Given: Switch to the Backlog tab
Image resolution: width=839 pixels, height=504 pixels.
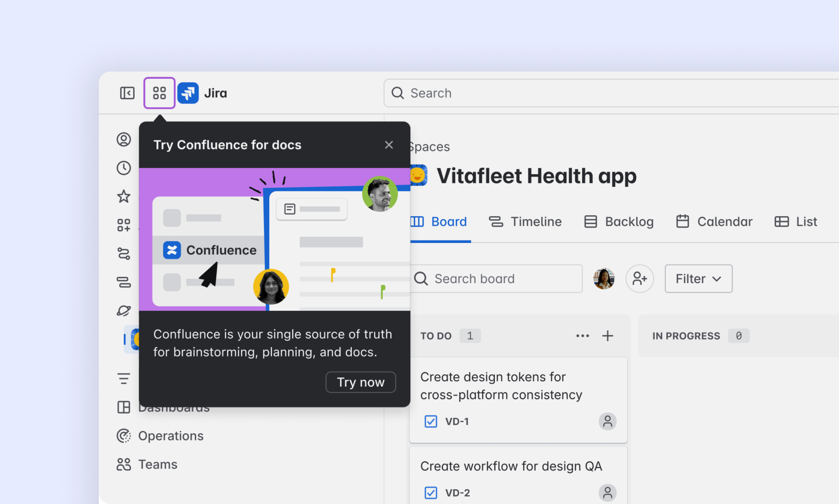Looking at the screenshot, I should (619, 222).
